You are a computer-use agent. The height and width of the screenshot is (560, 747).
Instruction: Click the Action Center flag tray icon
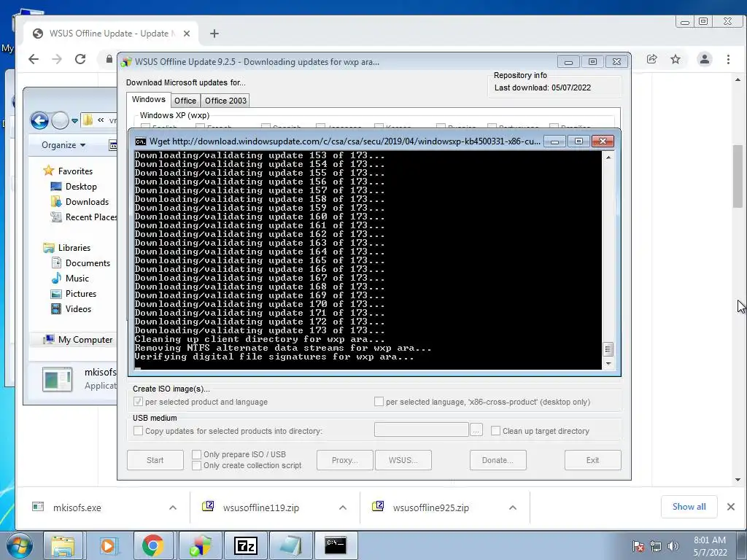pos(638,546)
